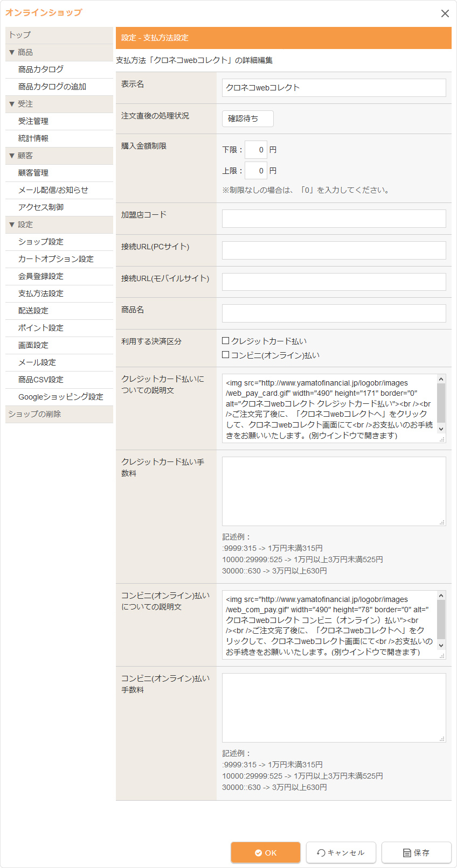
Task: Focus the 接続URL(PCサイト) text field
Action: pyautogui.click(x=334, y=250)
